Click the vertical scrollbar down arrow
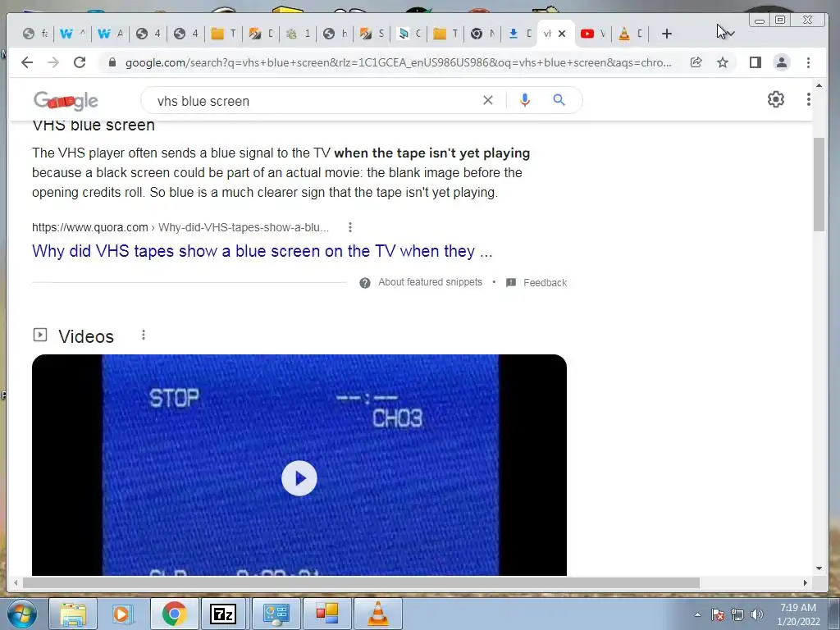The width and height of the screenshot is (840, 630). click(819, 568)
